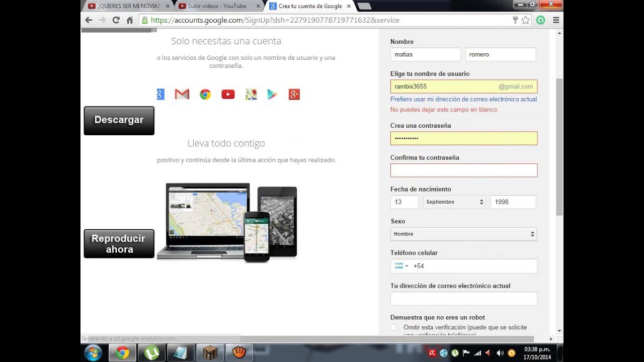644x362 pixels.
Task: Click the 'Confirma tu contraseña' field
Action: click(464, 170)
